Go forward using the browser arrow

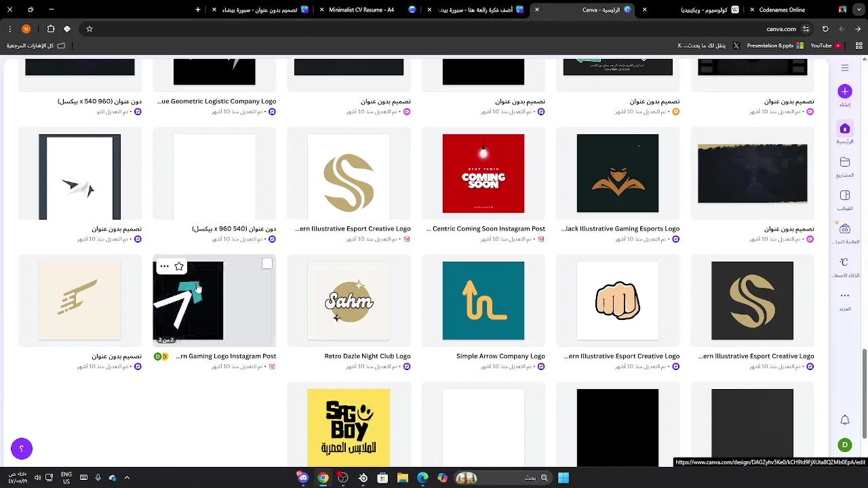coord(842,29)
